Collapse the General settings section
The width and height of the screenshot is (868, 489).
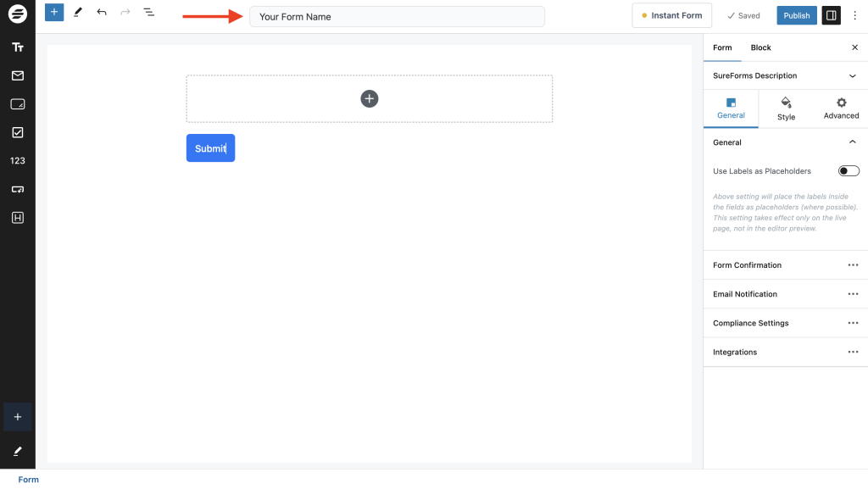853,142
